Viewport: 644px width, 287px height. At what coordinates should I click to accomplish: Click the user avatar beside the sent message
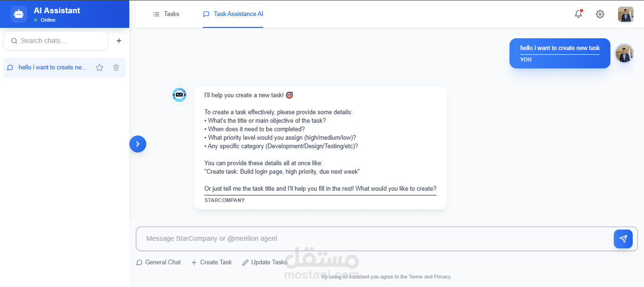point(625,54)
